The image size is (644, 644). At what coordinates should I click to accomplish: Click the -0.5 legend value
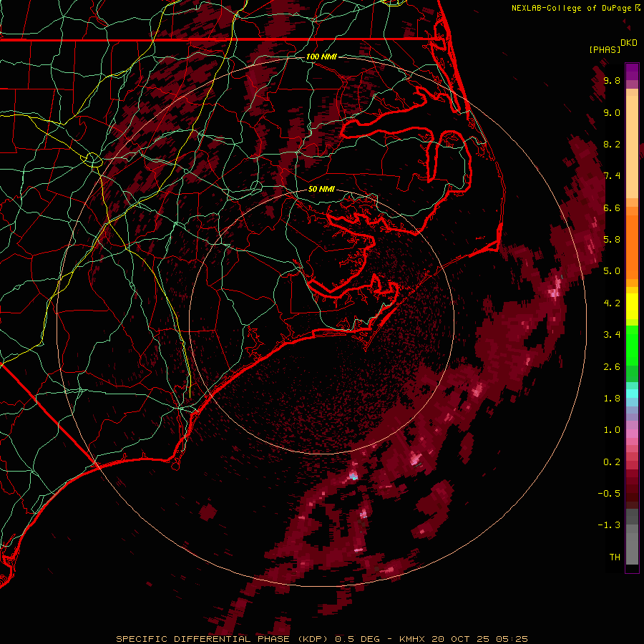point(609,494)
